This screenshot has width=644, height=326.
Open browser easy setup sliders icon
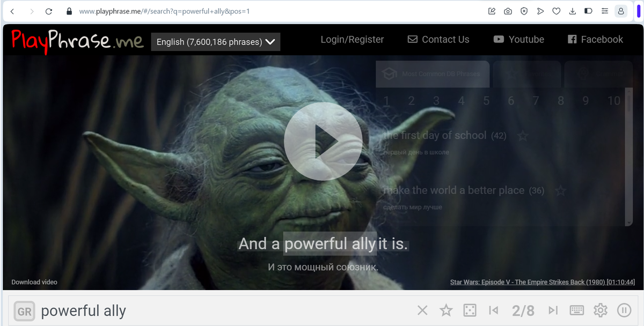[605, 11]
